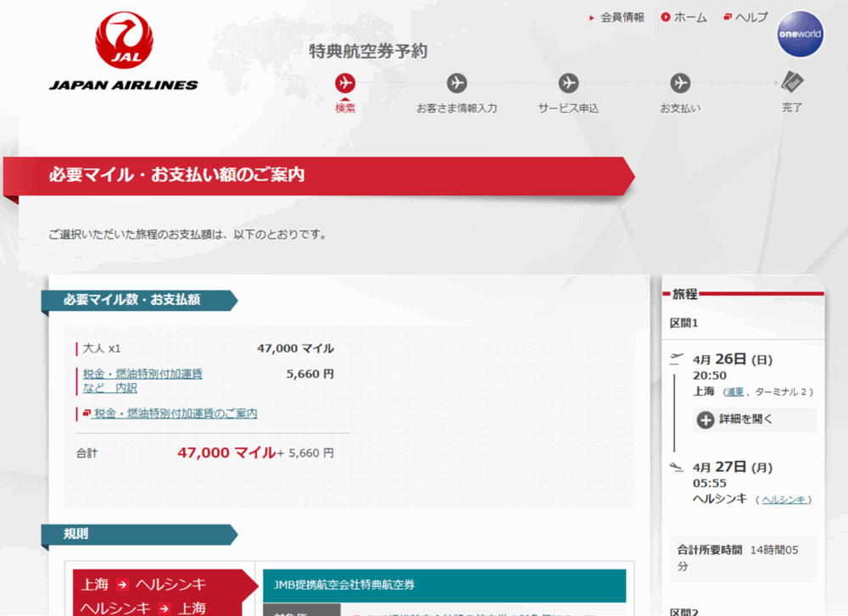Image resolution: width=848 pixels, height=616 pixels.
Task: Click the 完了 ticket icon
Action: coord(792,82)
